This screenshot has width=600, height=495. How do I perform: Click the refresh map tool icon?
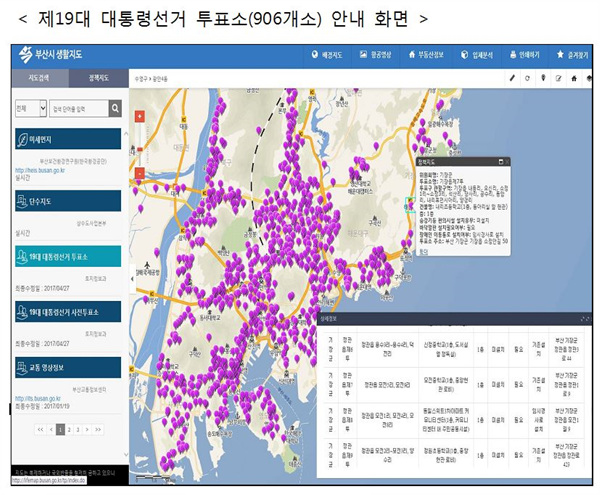528,78
